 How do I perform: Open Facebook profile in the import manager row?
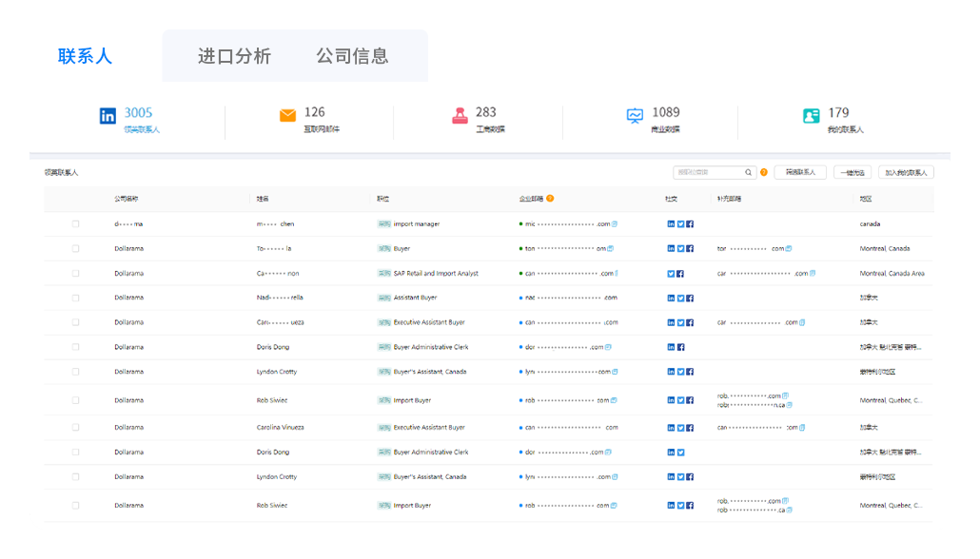[690, 224]
